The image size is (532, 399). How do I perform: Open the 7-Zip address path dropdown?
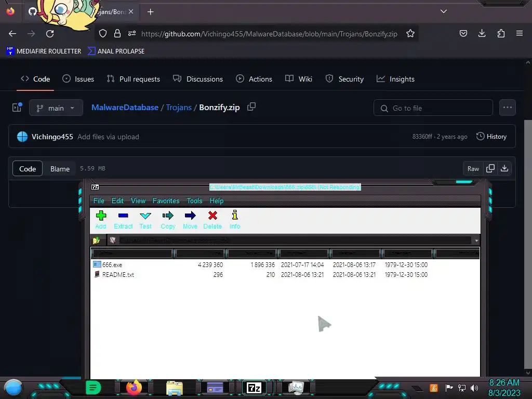click(476, 241)
